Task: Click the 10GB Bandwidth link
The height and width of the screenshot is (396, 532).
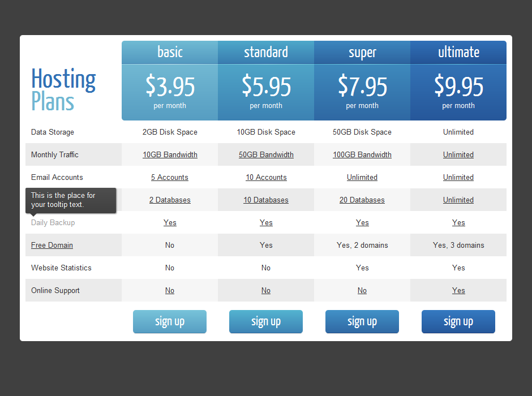Action: pyautogui.click(x=170, y=154)
